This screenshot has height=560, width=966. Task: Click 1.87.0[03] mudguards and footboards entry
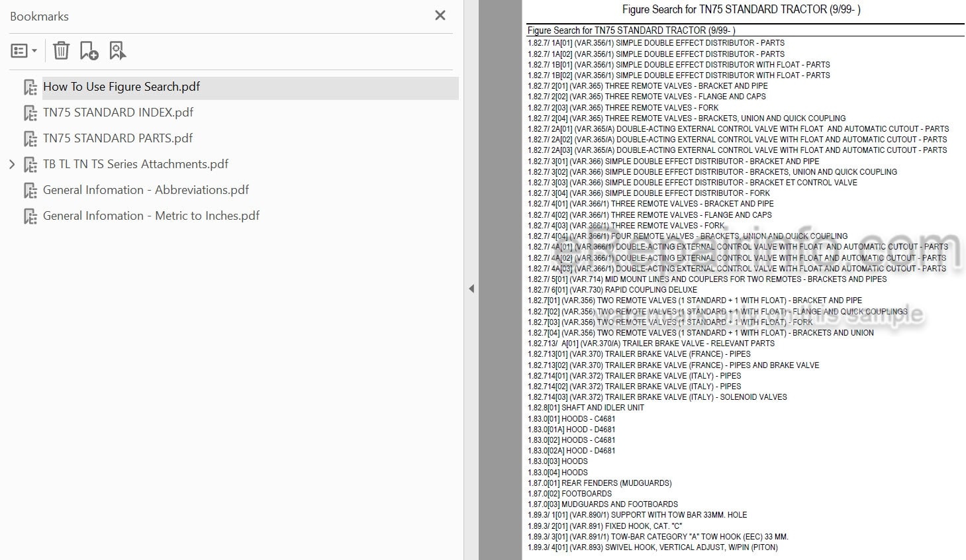[603, 504]
